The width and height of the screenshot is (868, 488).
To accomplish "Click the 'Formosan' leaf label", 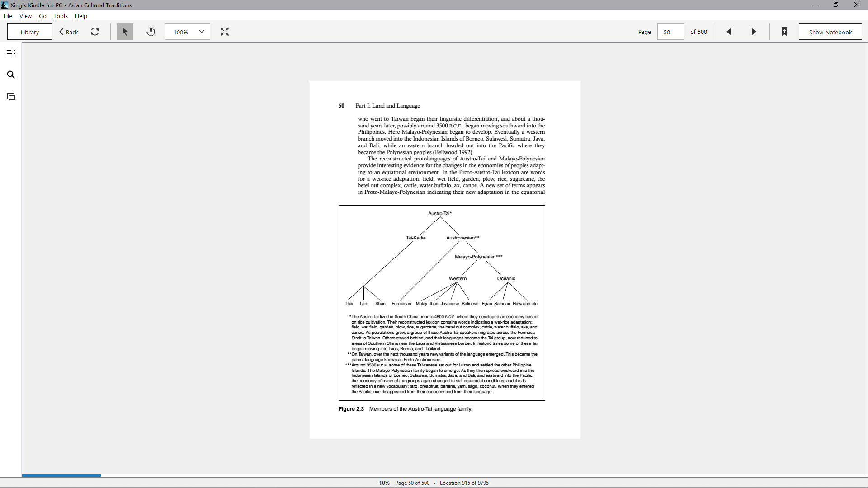I will [401, 304].
